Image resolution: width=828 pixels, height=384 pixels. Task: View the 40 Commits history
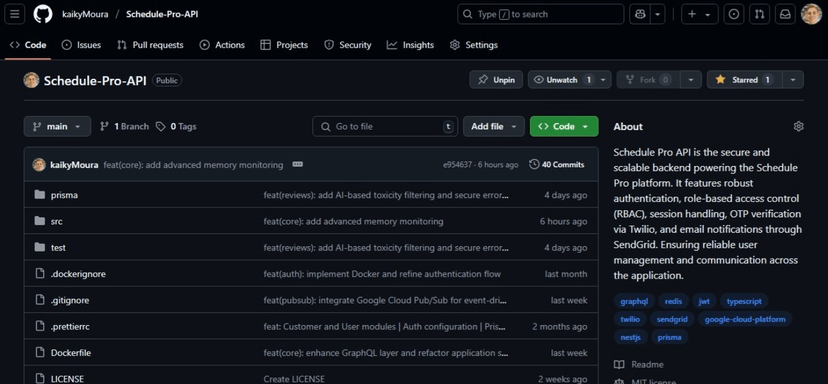557,165
